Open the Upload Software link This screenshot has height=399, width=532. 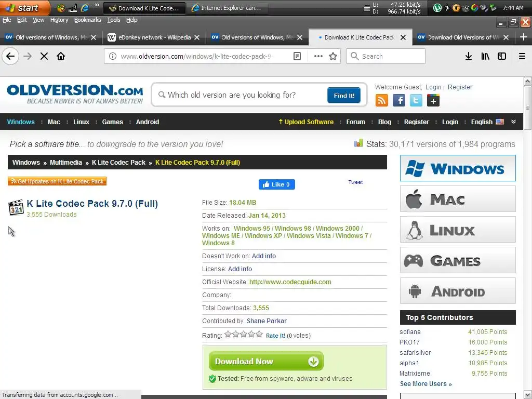306,122
